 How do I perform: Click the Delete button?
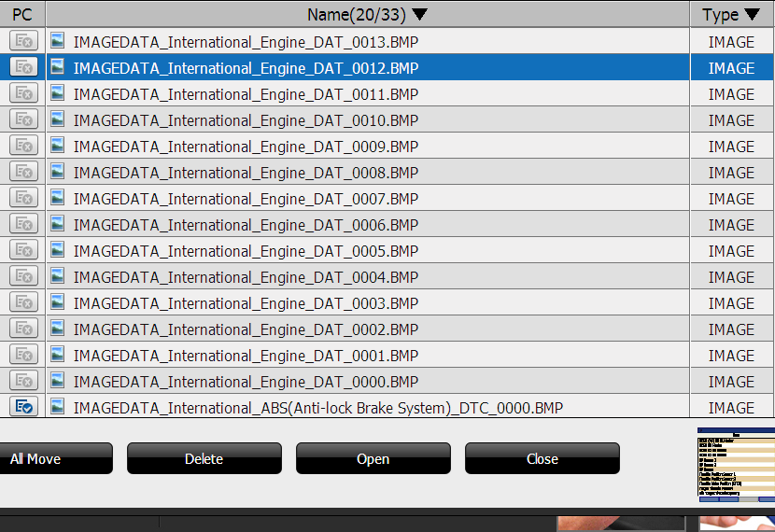point(204,458)
